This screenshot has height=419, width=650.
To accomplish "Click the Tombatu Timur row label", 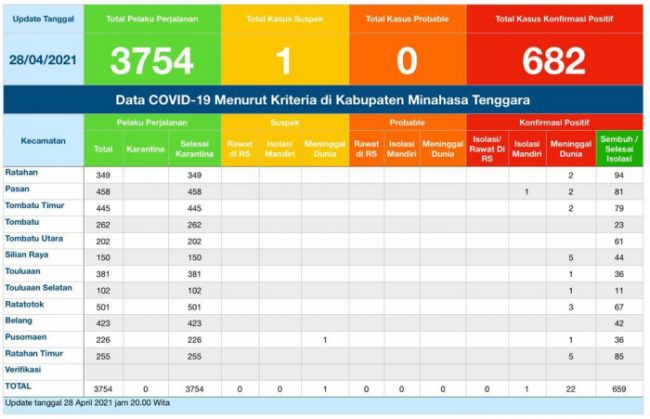I will coord(34,205).
